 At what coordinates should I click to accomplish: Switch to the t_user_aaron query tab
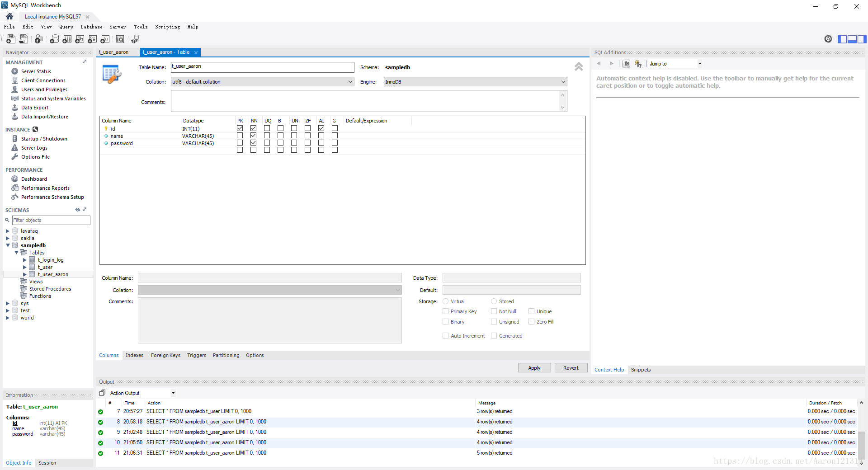click(113, 52)
